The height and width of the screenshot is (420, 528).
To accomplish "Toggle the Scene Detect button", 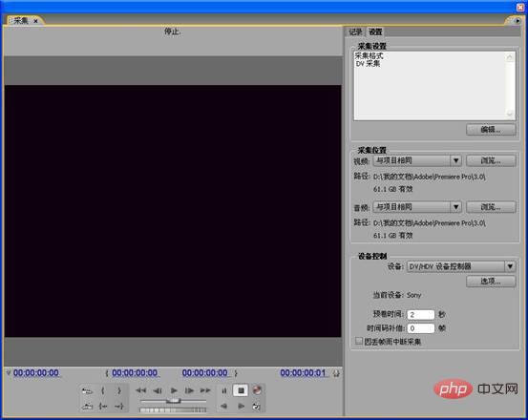I will (257, 407).
